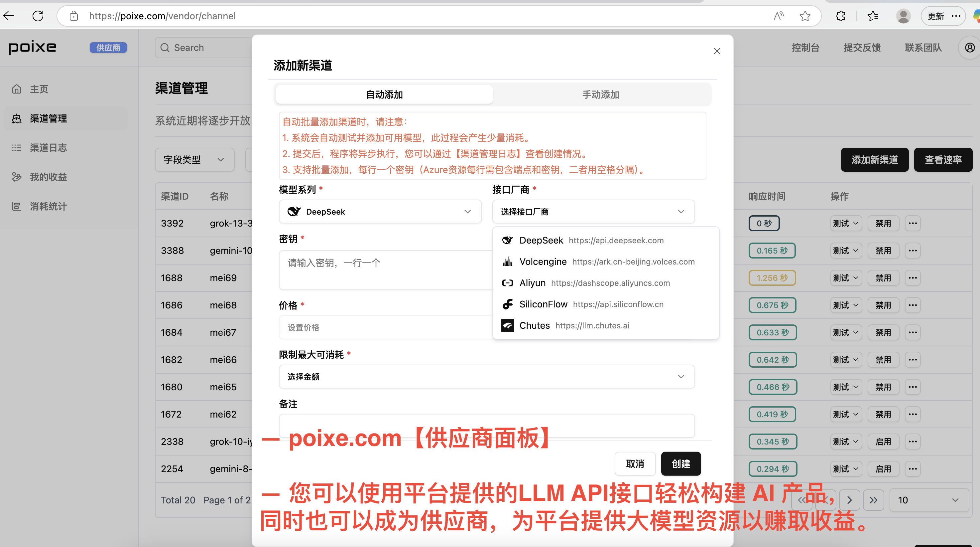The width and height of the screenshot is (980, 547).
Task: Click the Search input field
Action: (x=203, y=48)
